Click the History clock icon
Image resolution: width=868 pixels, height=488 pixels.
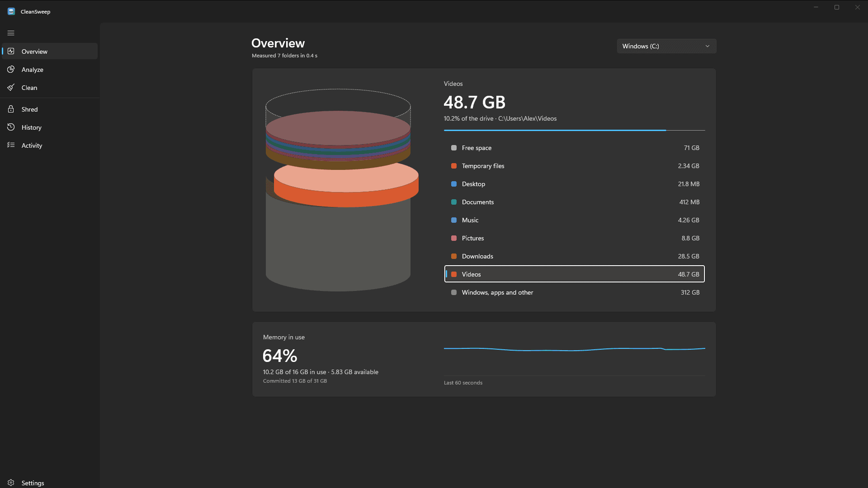click(x=11, y=127)
